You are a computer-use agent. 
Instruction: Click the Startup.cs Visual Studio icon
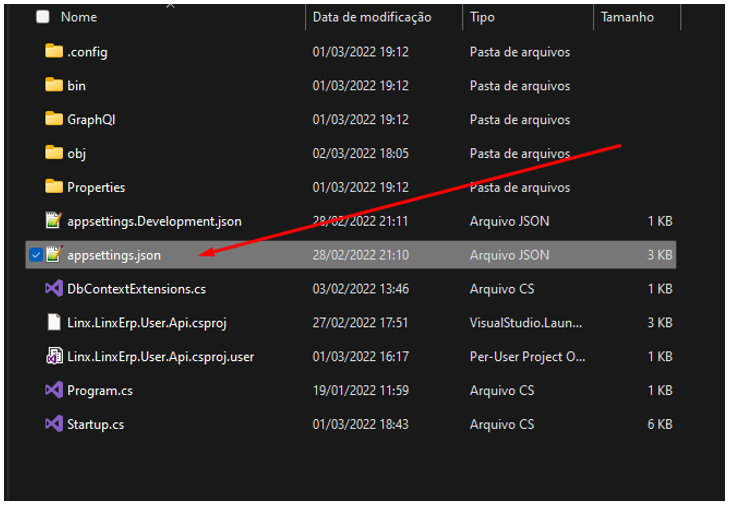[x=54, y=424]
